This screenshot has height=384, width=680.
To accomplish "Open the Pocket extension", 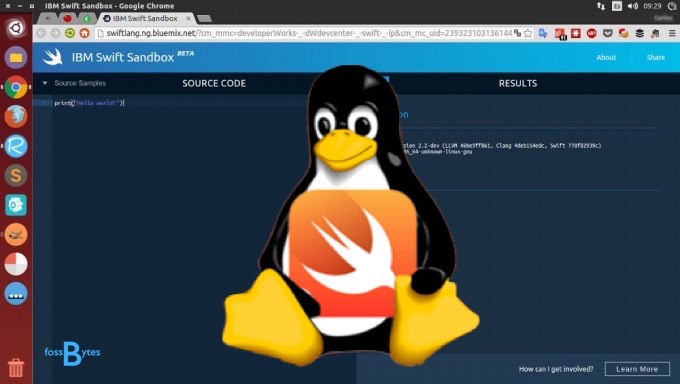I will point(608,33).
